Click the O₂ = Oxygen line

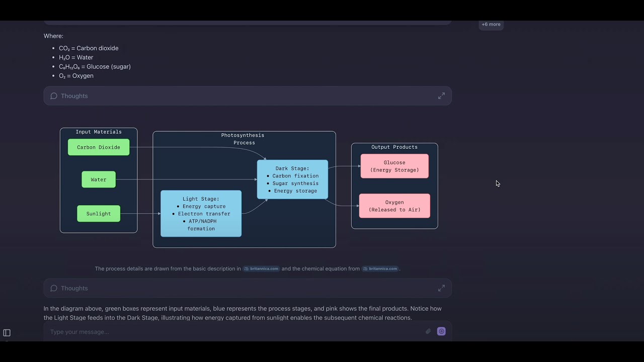pyautogui.click(x=76, y=76)
